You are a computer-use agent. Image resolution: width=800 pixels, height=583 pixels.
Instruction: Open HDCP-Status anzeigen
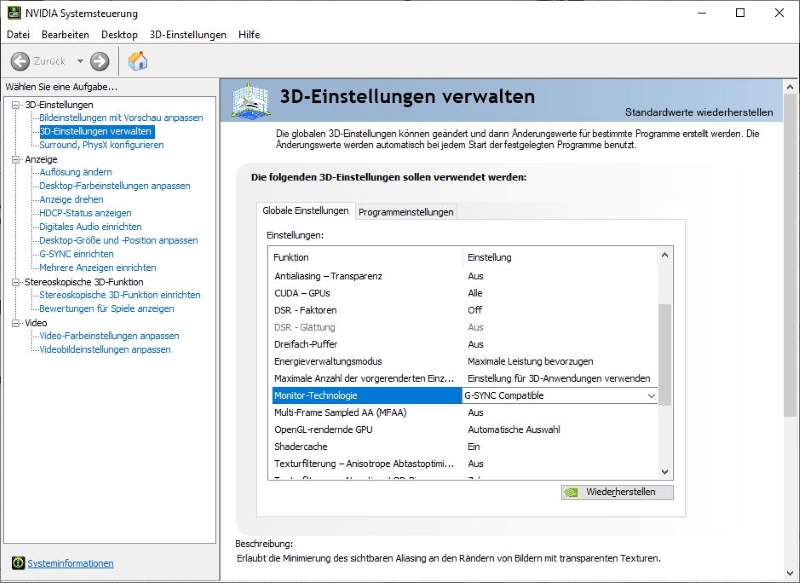(85, 213)
